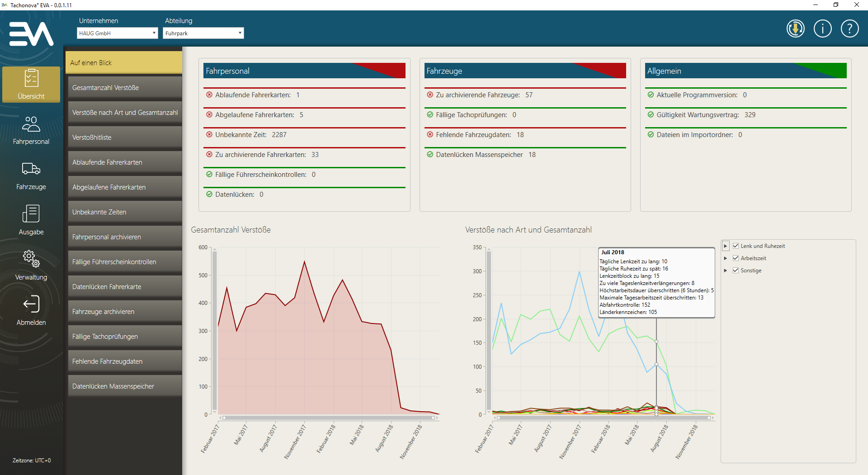Open Verwaltung gear settings icon
Viewport: 868px width, 475px height.
pos(31,259)
